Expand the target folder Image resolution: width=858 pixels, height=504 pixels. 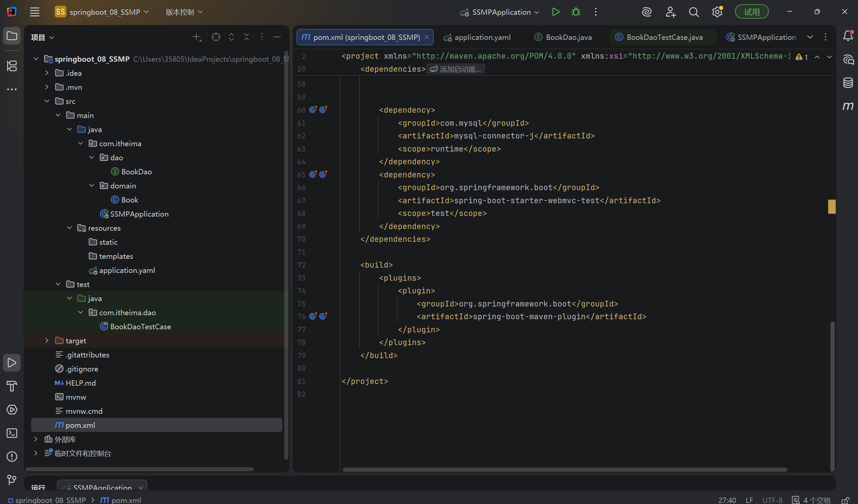[47, 341]
